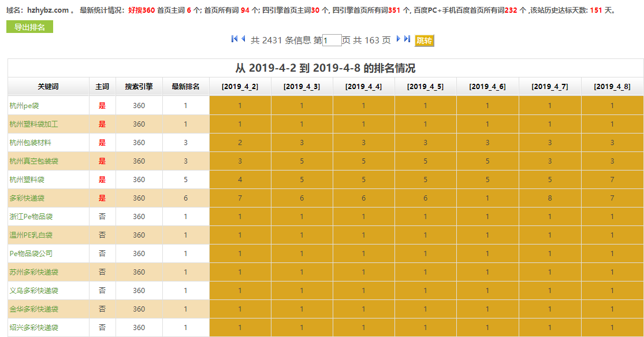Click the [2019_4_8] date column header
This screenshot has width=644, height=337.
click(612, 86)
